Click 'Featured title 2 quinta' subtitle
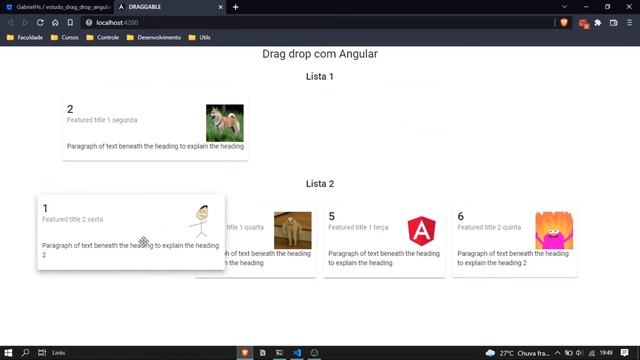 [x=489, y=227]
